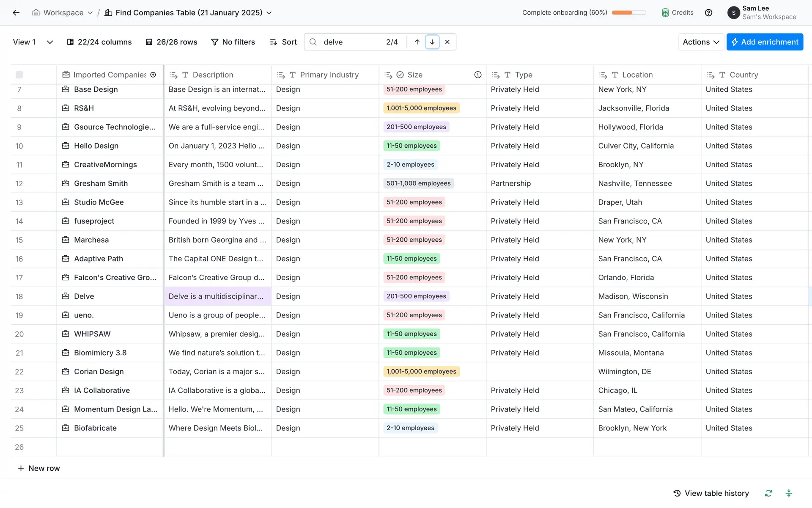This screenshot has height=508, width=812.
Task: Click the Add enrichment button
Action: [x=765, y=42]
